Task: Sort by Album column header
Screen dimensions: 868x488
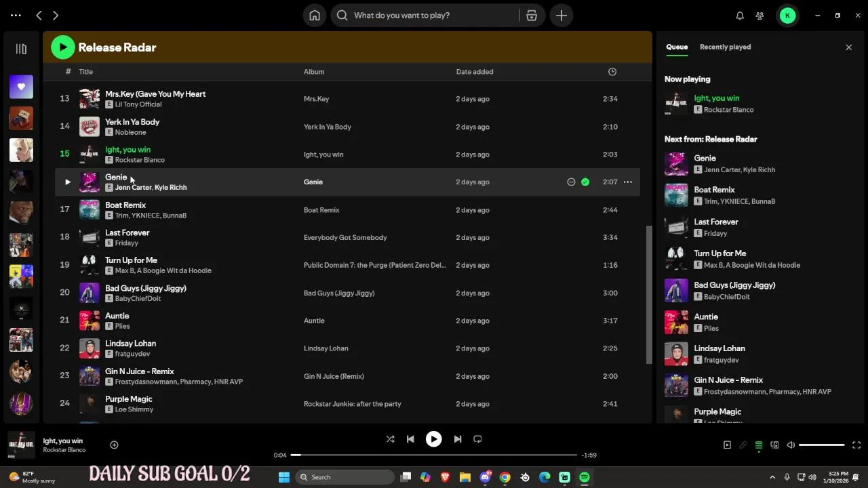Action: coord(314,72)
